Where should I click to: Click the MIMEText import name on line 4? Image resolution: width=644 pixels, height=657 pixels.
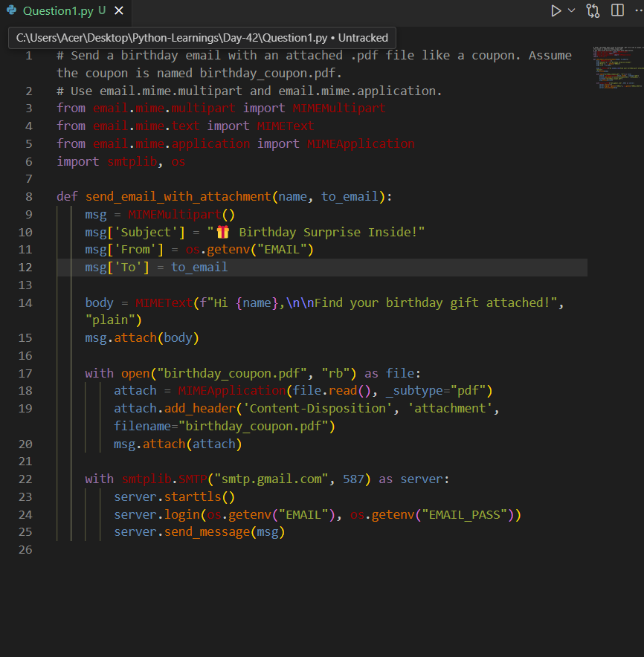pos(286,126)
